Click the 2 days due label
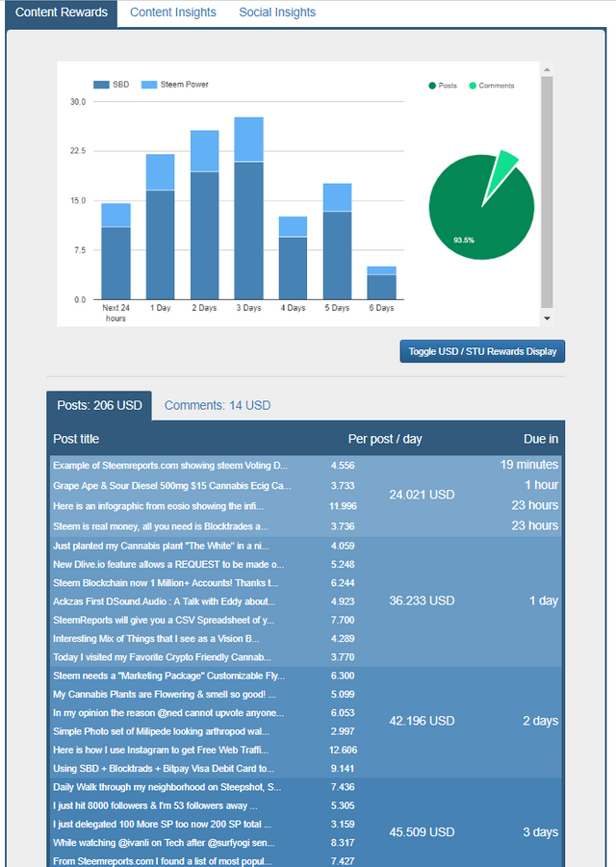616x867 pixels. click(540, 721)
